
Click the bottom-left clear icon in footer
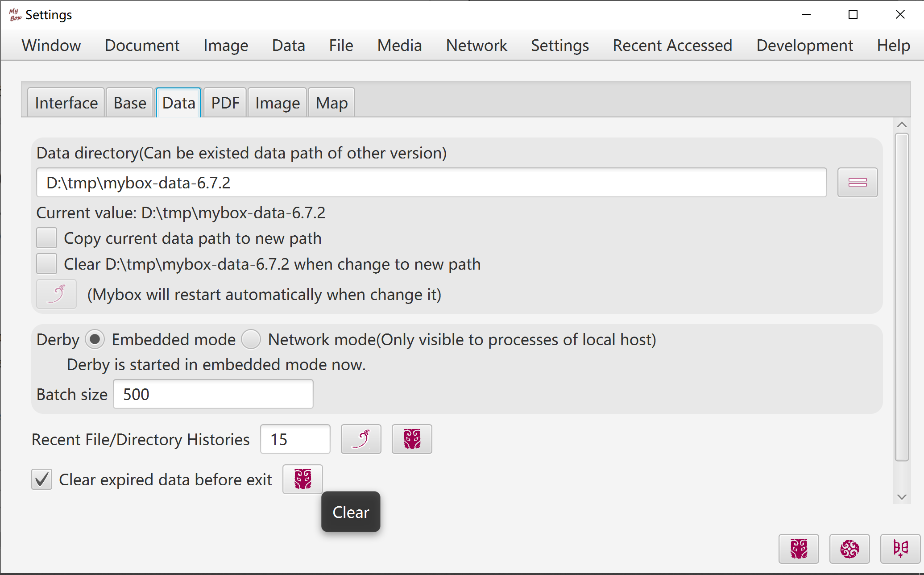(798, 549)
